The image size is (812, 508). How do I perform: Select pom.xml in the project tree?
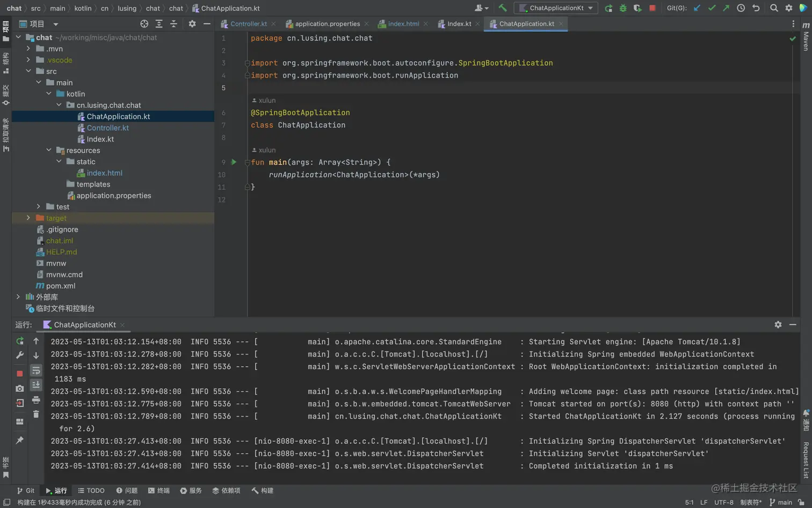[x=60, y=286]
